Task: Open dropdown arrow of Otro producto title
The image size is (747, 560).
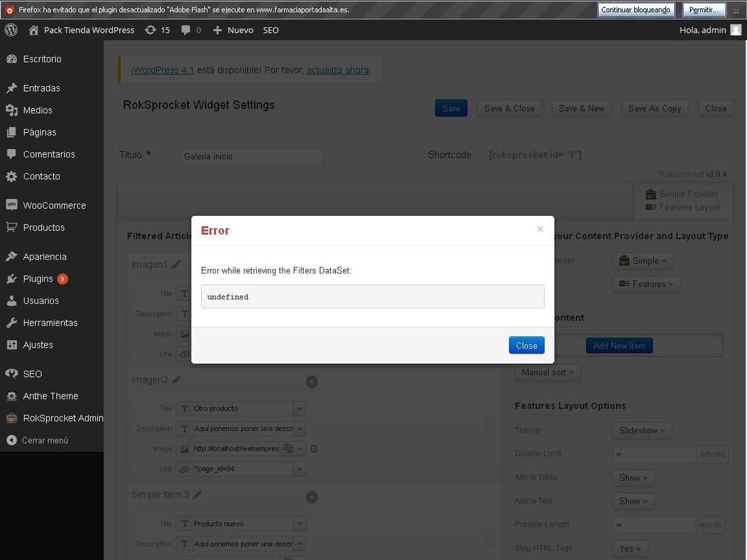Action: [299, 409]
